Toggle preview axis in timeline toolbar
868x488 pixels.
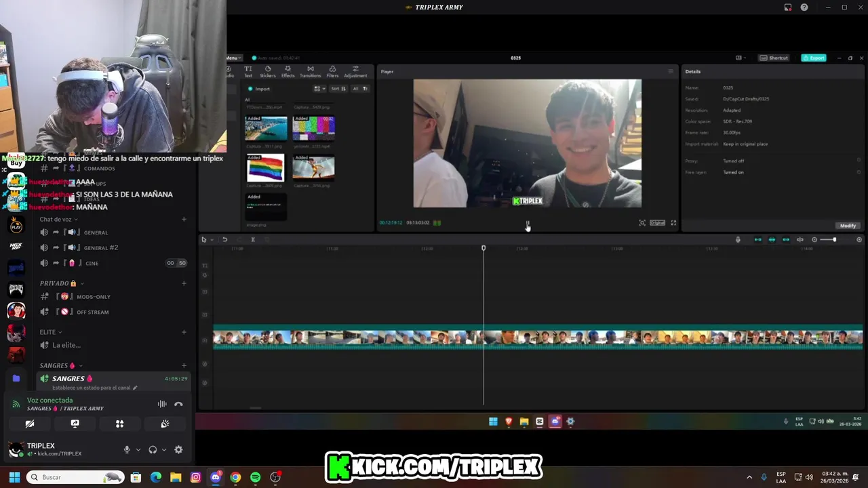(800, 239)
